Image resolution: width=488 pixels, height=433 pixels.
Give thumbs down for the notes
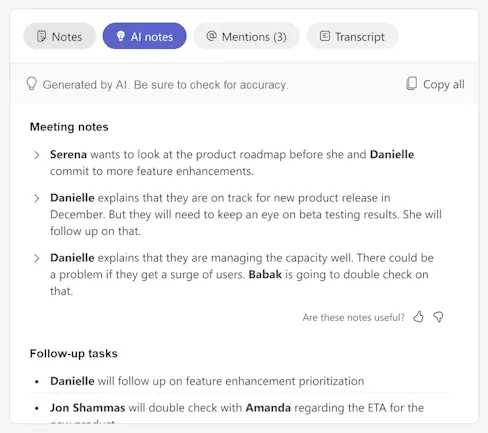[438, 317]
